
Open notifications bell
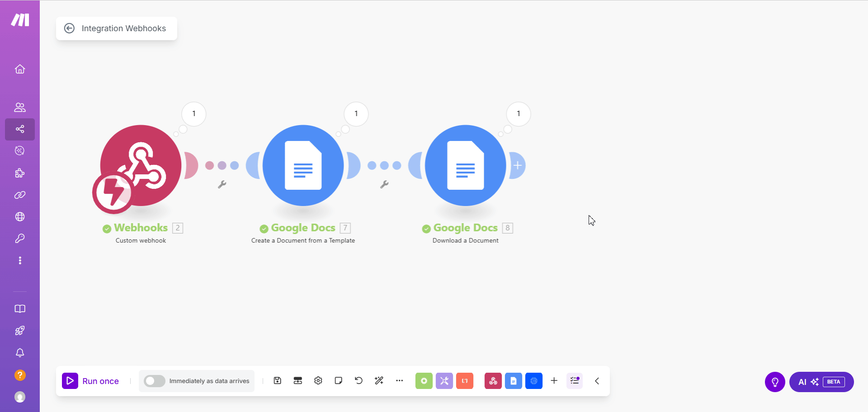(20, 353)
